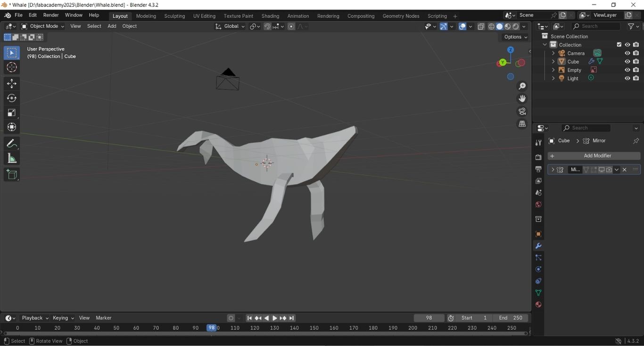Play the animation forward
The height and width of the screenshot is (346, 644).
click(x=275, y=318)
